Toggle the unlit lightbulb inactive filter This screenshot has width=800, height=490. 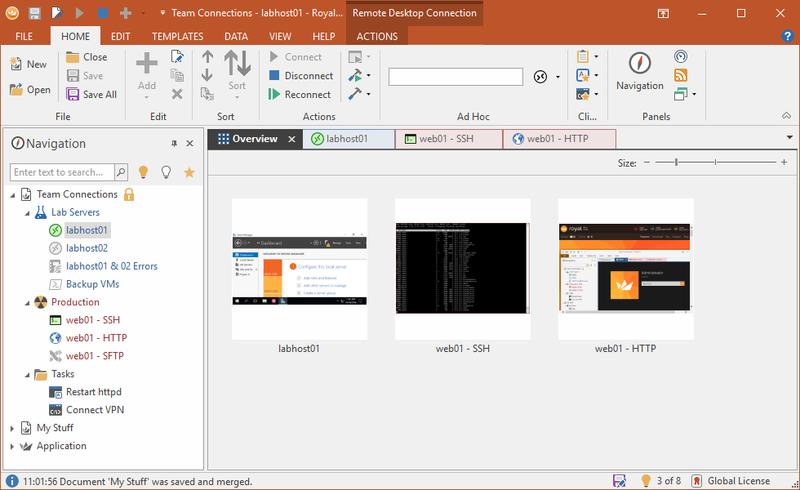coord(166,172)
